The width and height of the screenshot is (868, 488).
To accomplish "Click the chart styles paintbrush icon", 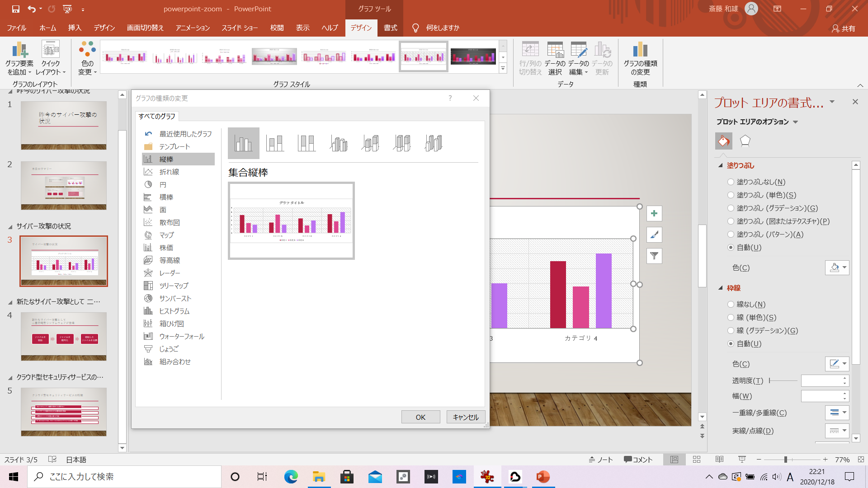I will tap(654, 235).
